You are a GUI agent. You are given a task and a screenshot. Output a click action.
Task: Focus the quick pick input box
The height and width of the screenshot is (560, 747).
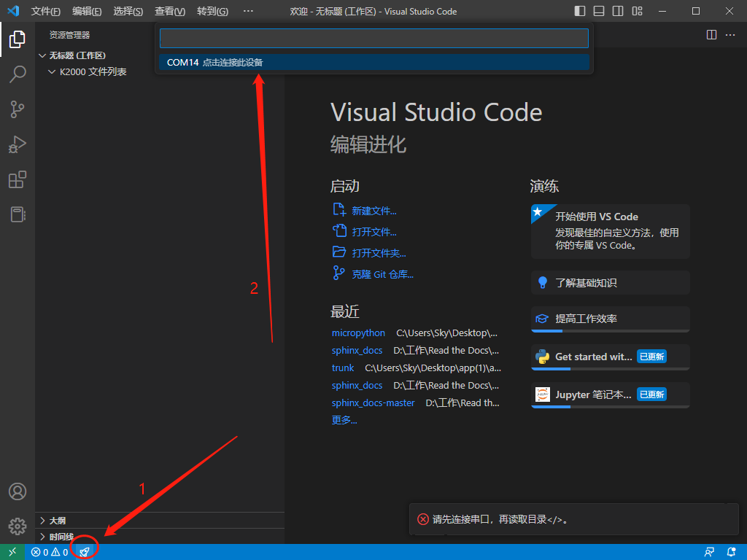(374, 38)
